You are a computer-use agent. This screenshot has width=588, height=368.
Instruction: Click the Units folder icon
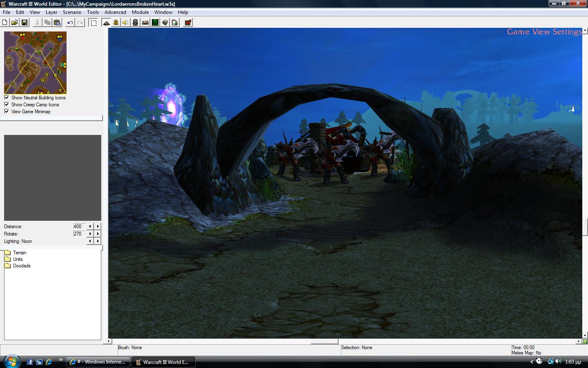pos(7,259)
